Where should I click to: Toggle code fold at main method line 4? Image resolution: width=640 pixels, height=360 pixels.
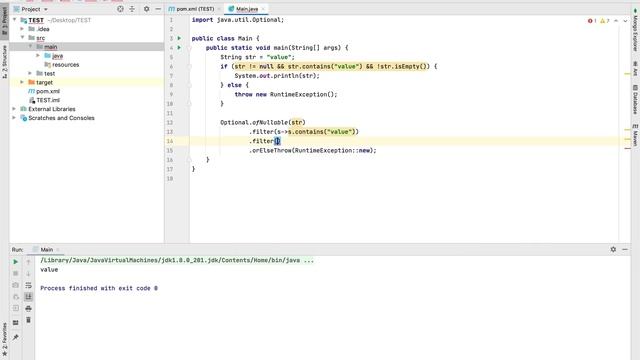click(x=189, y=47)
